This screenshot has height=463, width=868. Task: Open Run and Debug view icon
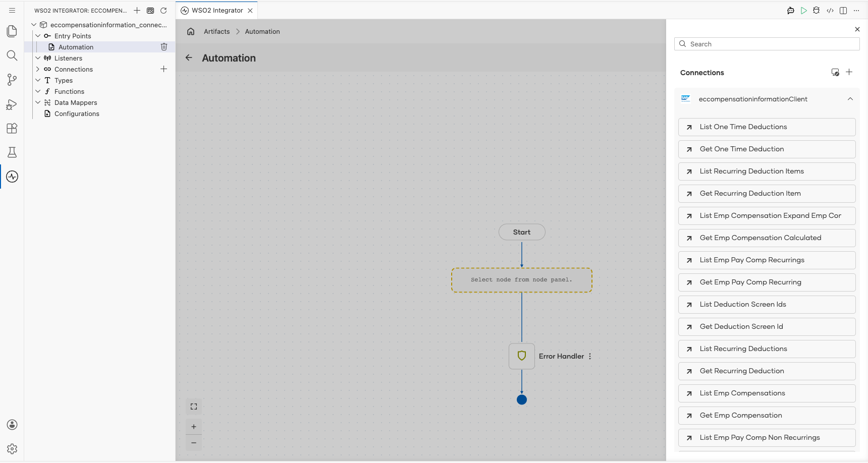(x=12, y=104)
